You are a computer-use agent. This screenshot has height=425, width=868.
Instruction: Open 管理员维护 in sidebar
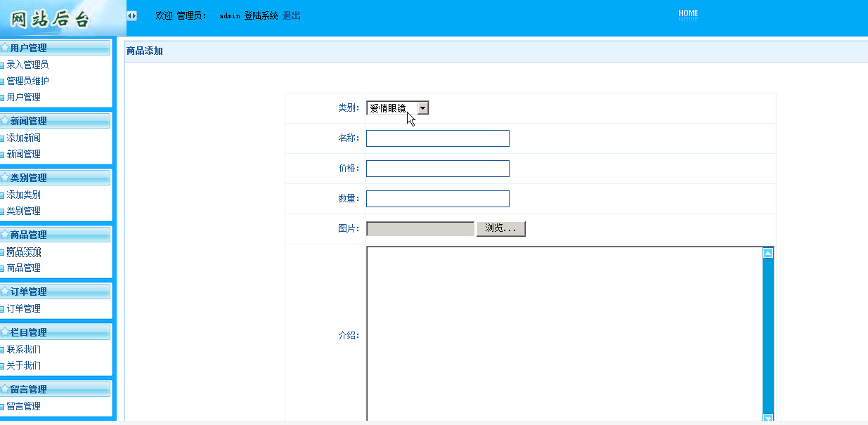pos(27,81)
